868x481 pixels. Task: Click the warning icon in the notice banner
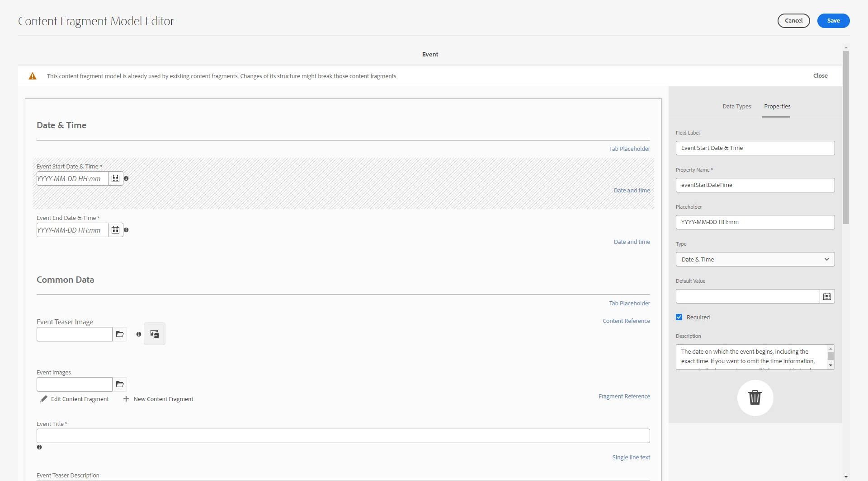coord(32,75)
